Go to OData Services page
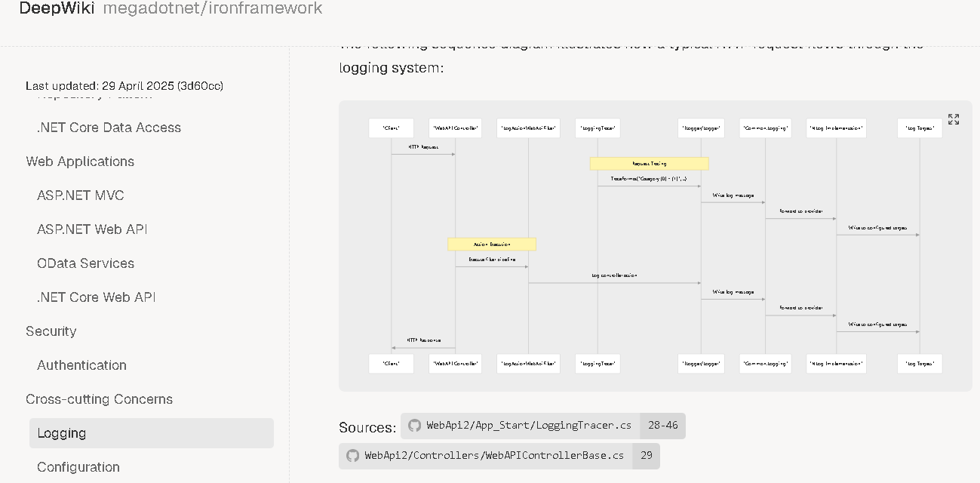980x483 pixels. [x=85, y=263]
